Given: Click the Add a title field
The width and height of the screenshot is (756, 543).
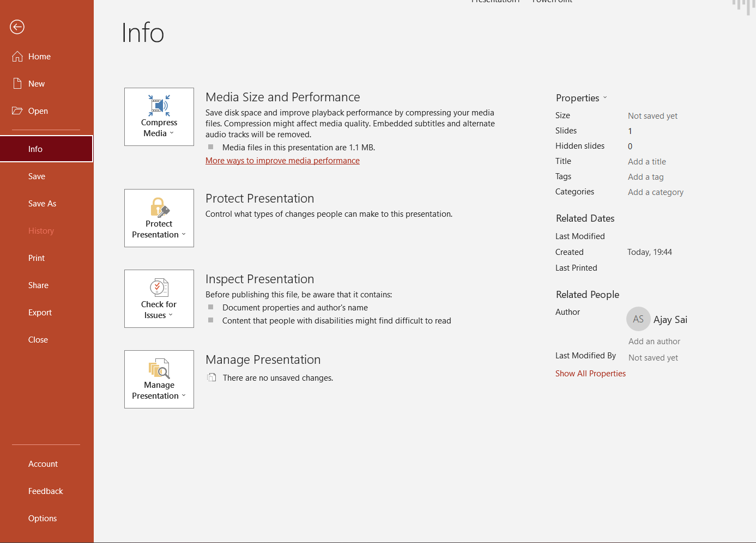Looking at the screenshot, I should click(647, 162).
